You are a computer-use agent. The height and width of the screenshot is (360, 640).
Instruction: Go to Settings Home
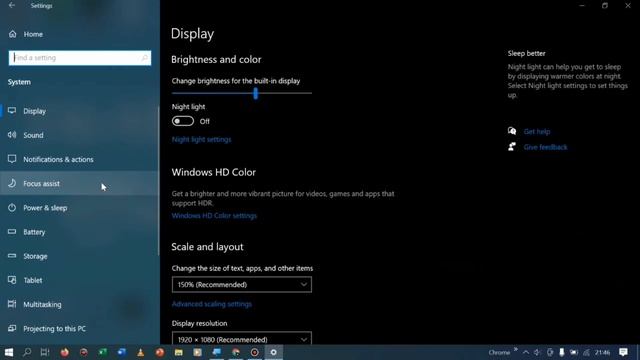tap(80, 34)
